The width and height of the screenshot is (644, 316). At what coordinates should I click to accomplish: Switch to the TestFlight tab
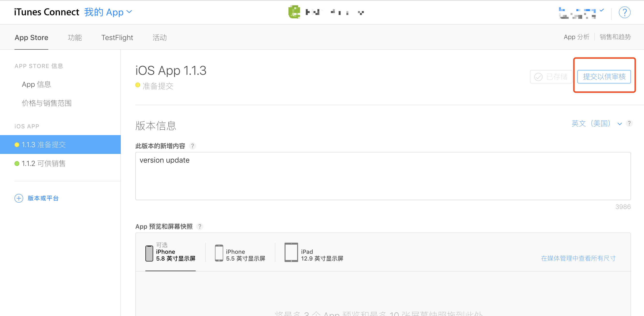117,37
